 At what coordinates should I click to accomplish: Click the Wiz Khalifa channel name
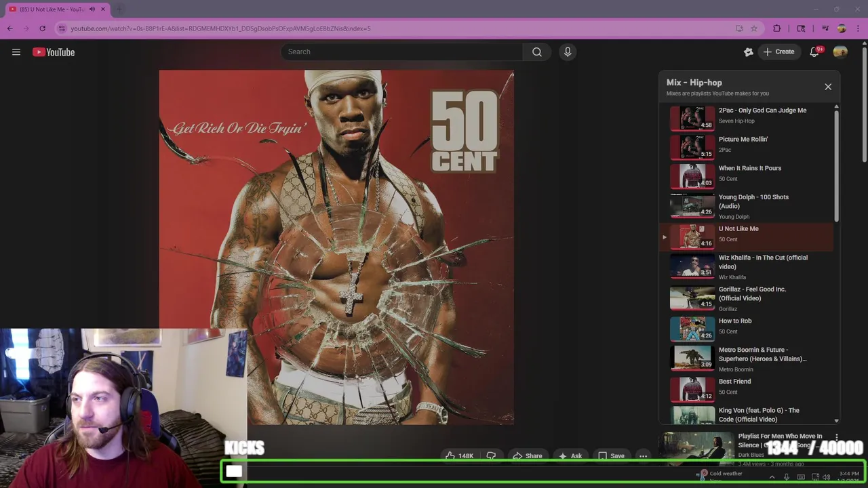coord(732,277)
